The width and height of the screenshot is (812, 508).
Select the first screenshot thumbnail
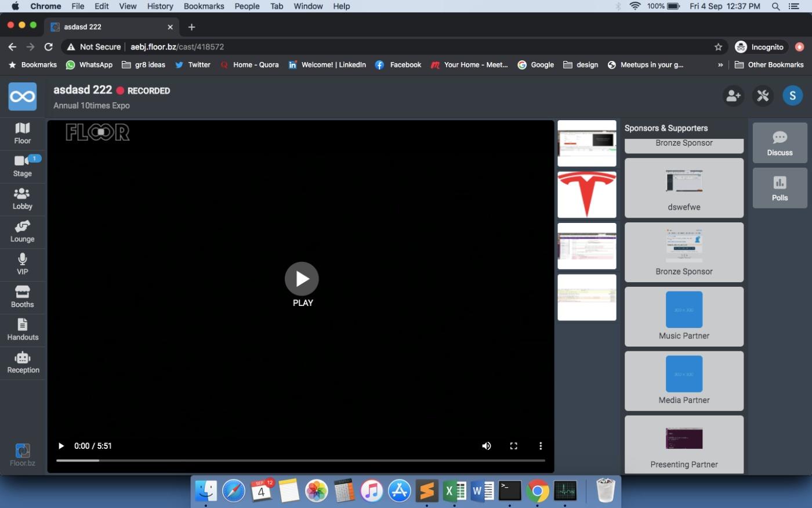pos(587,143)
